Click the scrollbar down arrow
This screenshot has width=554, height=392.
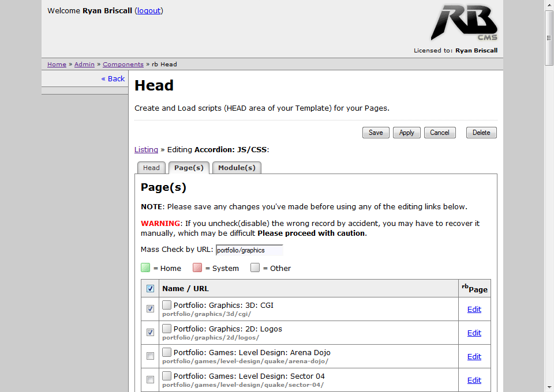pos(549,387)
